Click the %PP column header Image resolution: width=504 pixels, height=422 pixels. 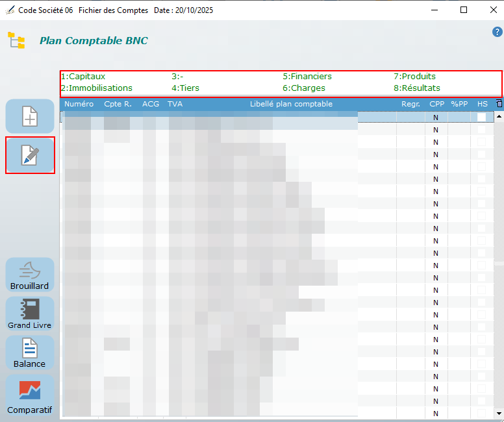point(459,104)
